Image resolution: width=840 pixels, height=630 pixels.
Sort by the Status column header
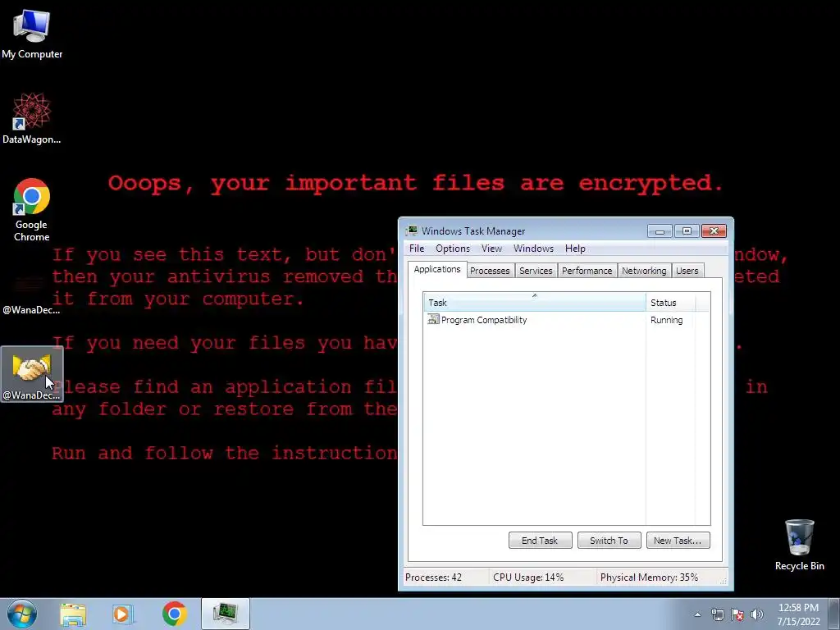tap(671, 303)
